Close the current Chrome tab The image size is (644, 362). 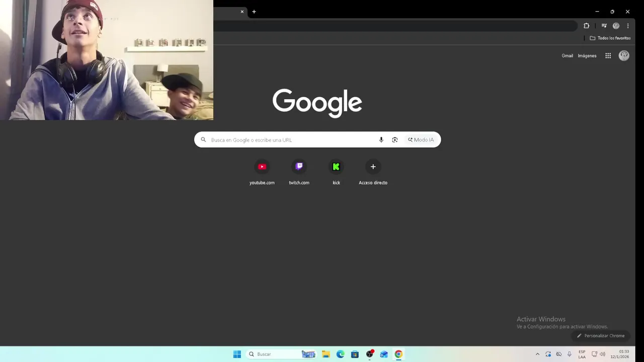242,12
